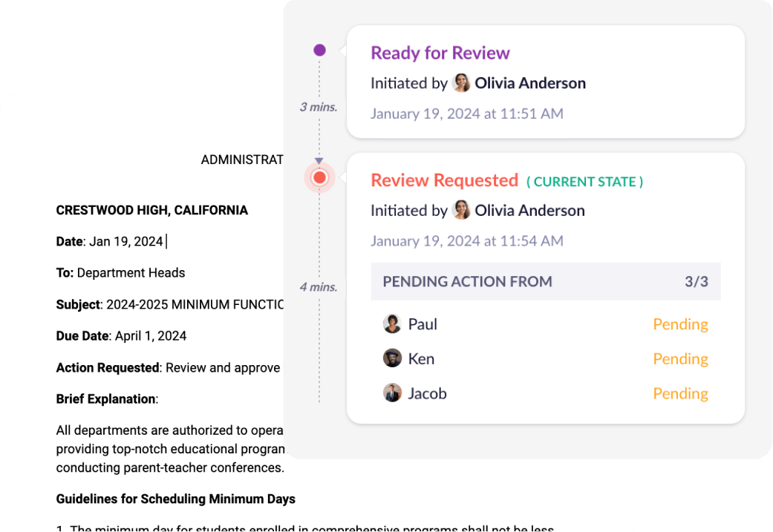Click Olivia Anderson's avatar in Ready for Review card
Screen dimensions: 773x532
(x=461, y=83)
